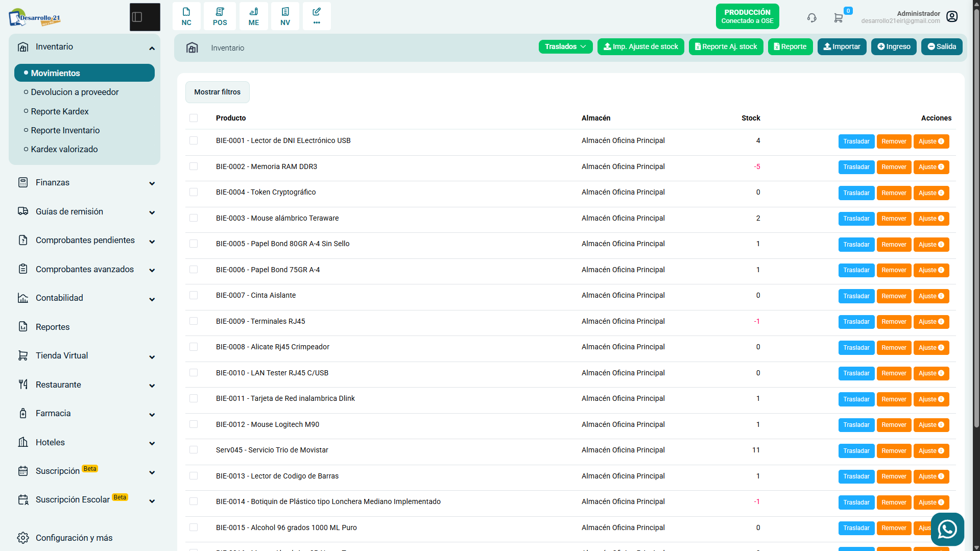Click the Finanzas calculator icon
The width and height of the screenshot is (980, 551).
point(23,182)
